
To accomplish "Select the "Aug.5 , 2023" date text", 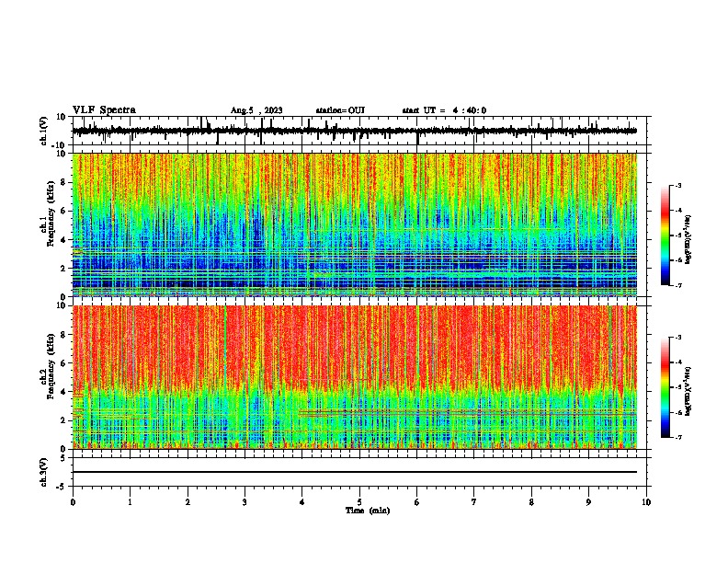I will click(256, 110).
